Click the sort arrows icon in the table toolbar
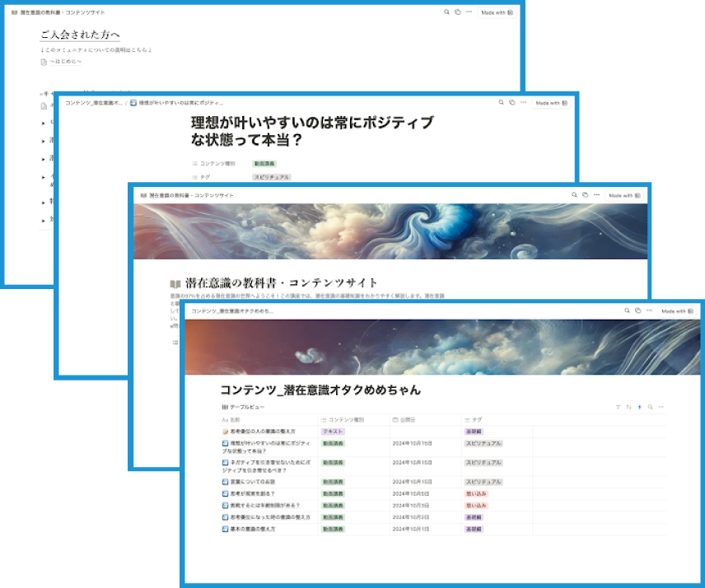Screen dimensions: 705x588 tap(628, 408)
